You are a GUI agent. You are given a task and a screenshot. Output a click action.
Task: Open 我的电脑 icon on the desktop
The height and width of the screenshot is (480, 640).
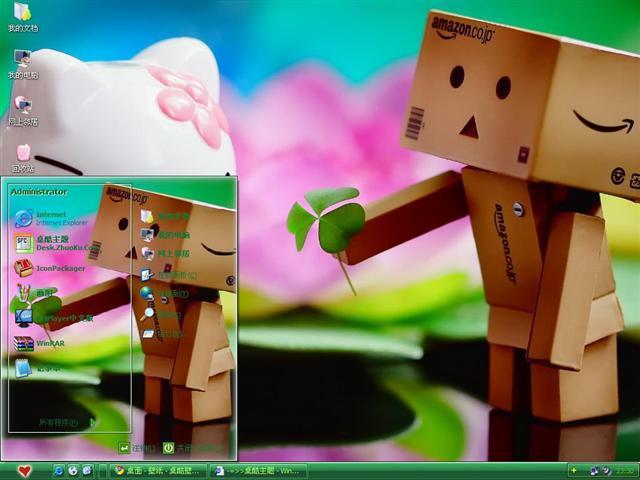23,64
